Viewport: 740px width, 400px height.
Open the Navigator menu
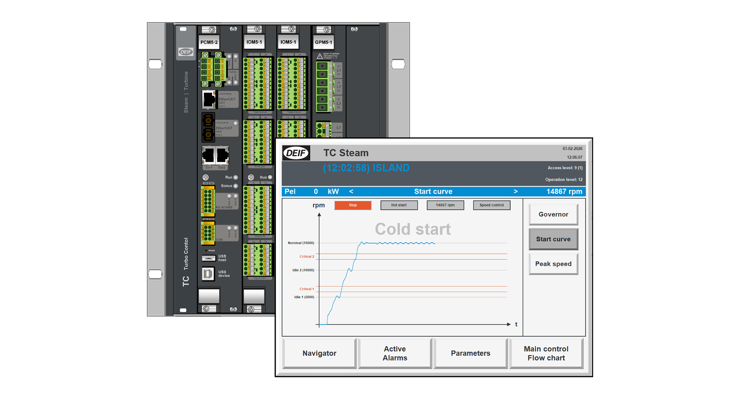319,353
